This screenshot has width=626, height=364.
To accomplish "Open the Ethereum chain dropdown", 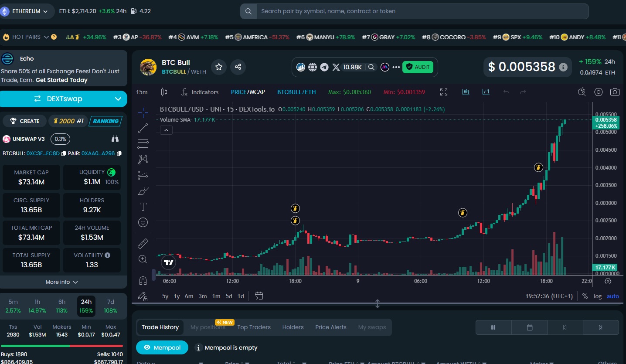I will tap(27, 11).
